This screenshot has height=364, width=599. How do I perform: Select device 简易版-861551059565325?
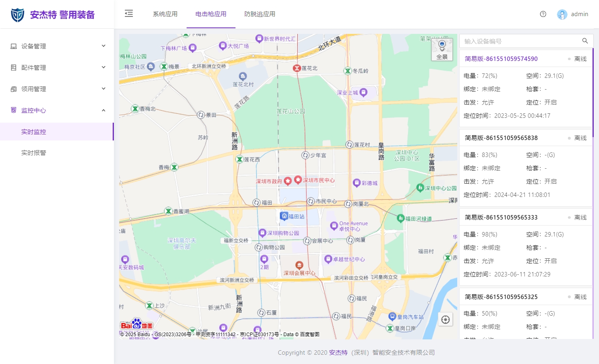coord(501,297)
